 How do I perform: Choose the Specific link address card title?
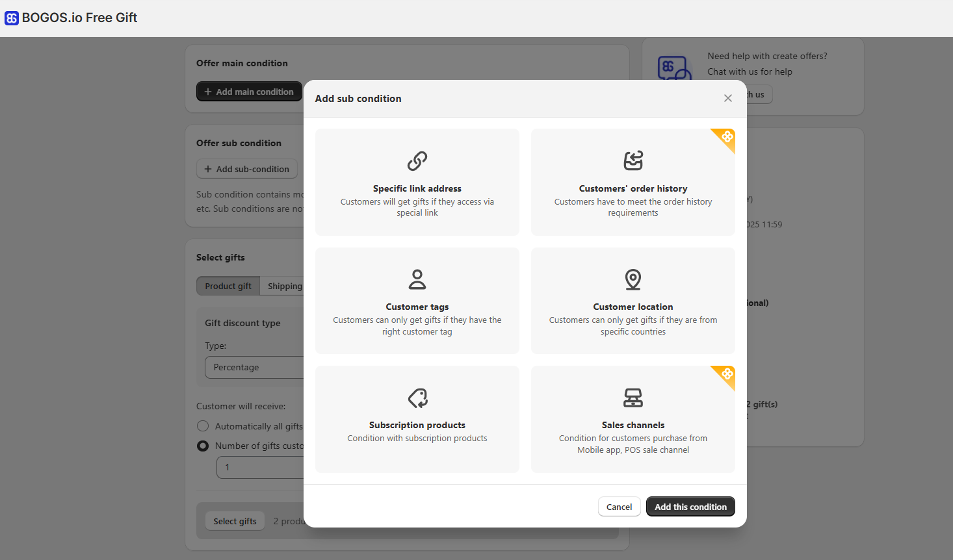417,188
